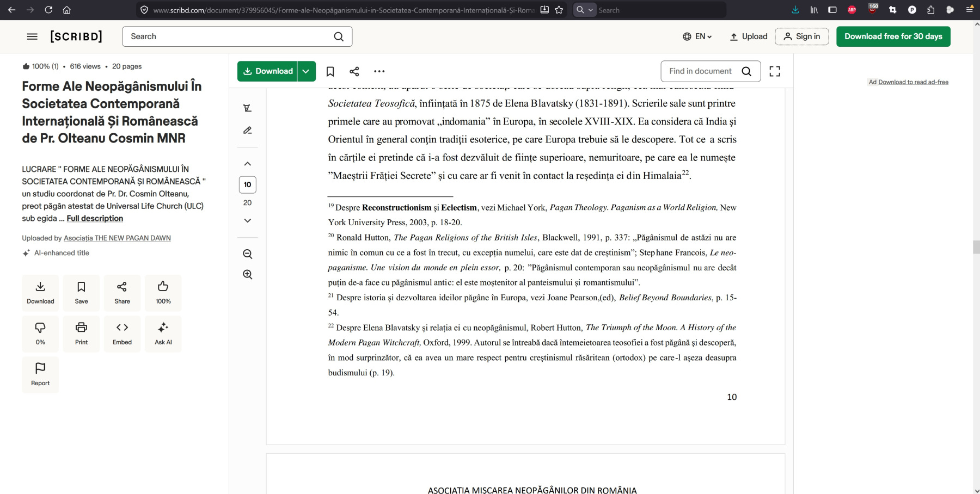Click the Full description link
This screenshot has width=980, height=494.
click(x=95, y=219)
